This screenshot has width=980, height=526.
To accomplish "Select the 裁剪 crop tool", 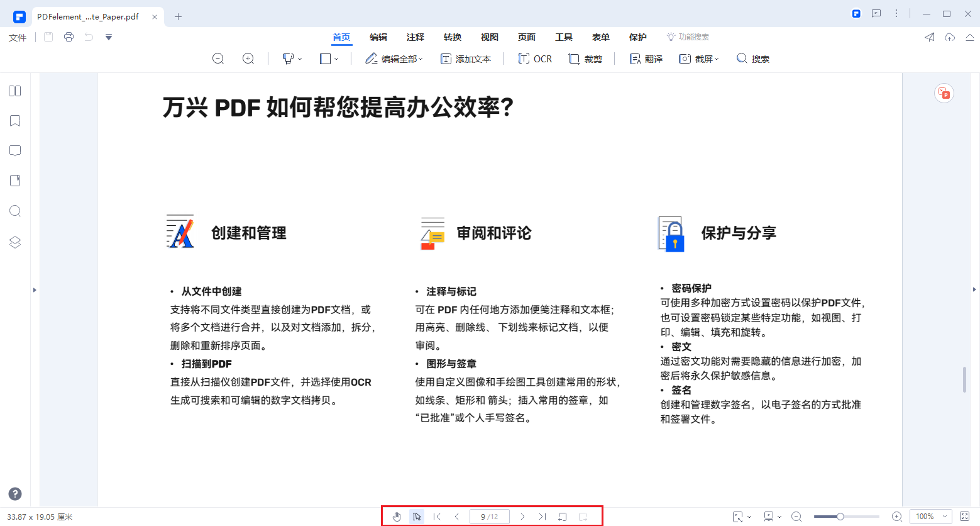I will (x=585, y=58).
